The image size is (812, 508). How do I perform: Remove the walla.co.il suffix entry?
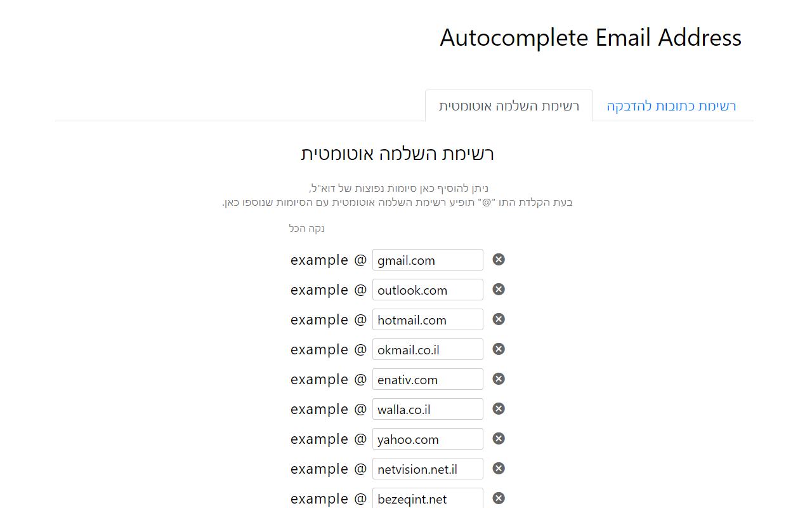(x=498, y=408)
